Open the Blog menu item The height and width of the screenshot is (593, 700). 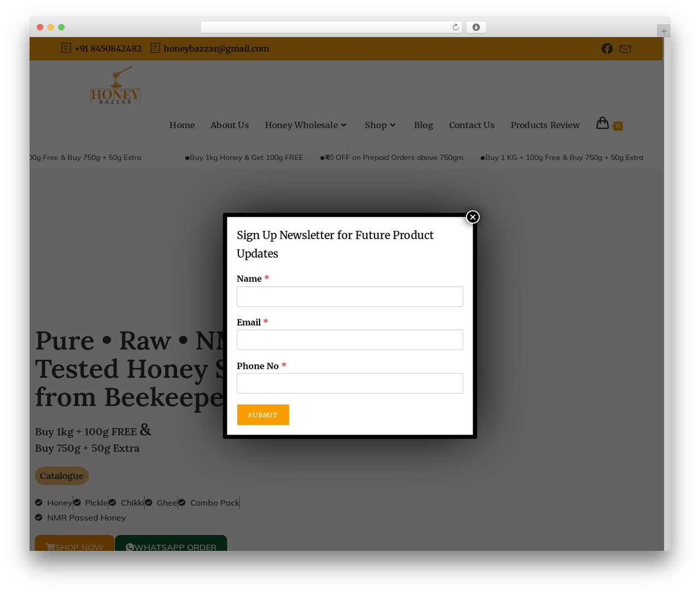pyautogui.click(x=423, y=125)
